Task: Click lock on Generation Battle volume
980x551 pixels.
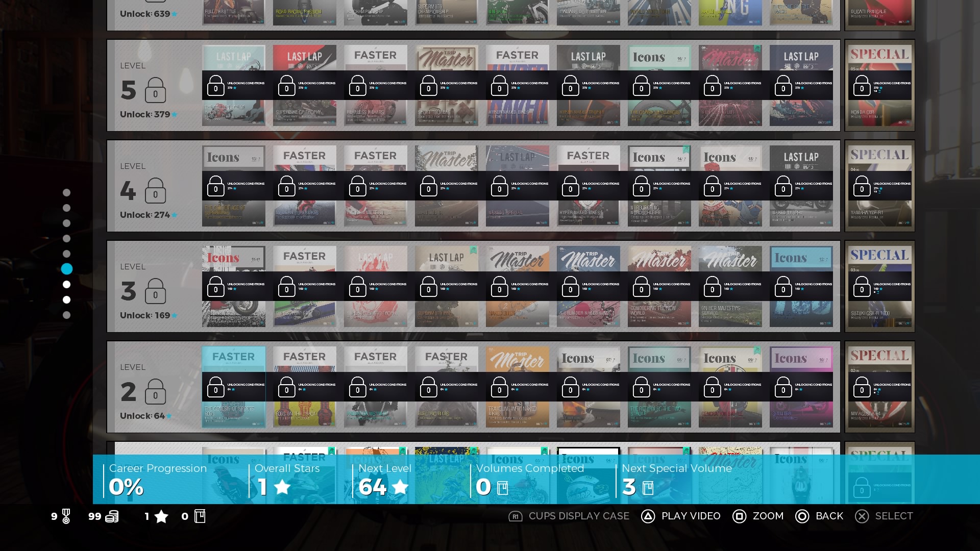Action: 712,387
